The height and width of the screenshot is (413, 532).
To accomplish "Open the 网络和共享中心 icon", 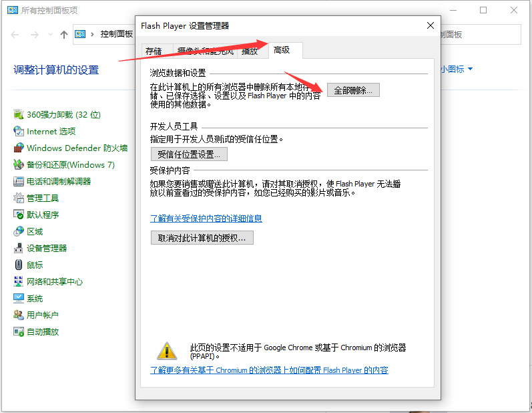I will [19, 281].
